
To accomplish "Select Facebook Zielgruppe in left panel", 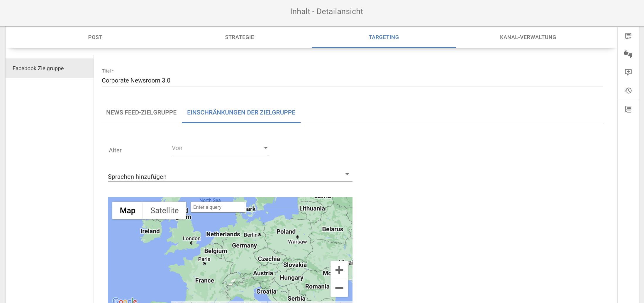I will point(50,68).
